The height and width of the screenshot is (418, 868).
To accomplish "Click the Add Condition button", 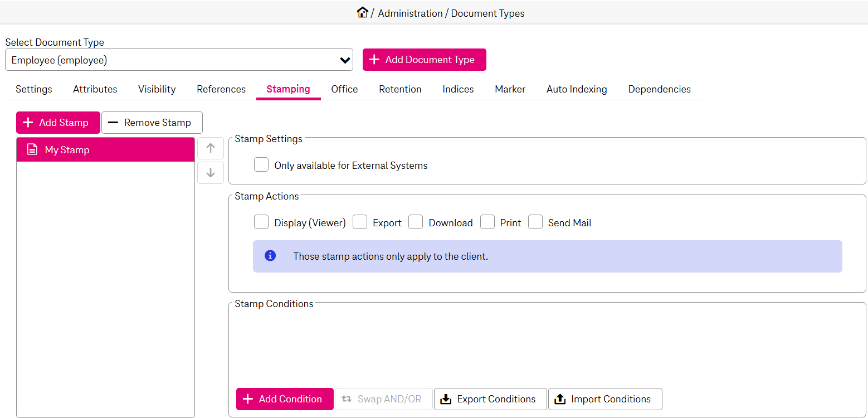I will tap(285, 399).
